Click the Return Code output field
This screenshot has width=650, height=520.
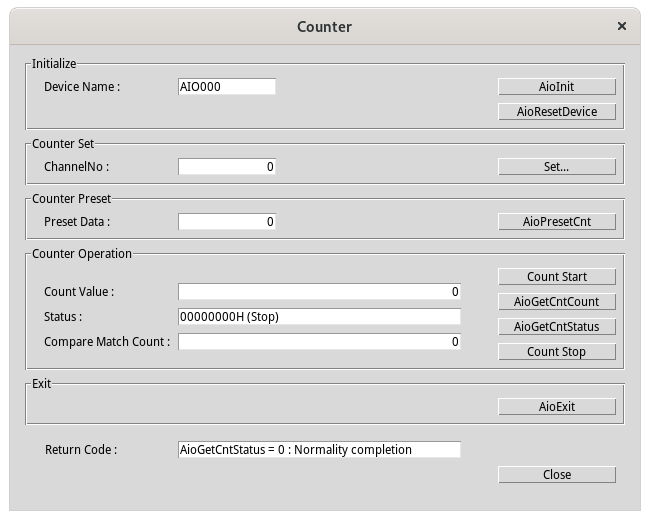pyautogui.click(x=319, y=450)
